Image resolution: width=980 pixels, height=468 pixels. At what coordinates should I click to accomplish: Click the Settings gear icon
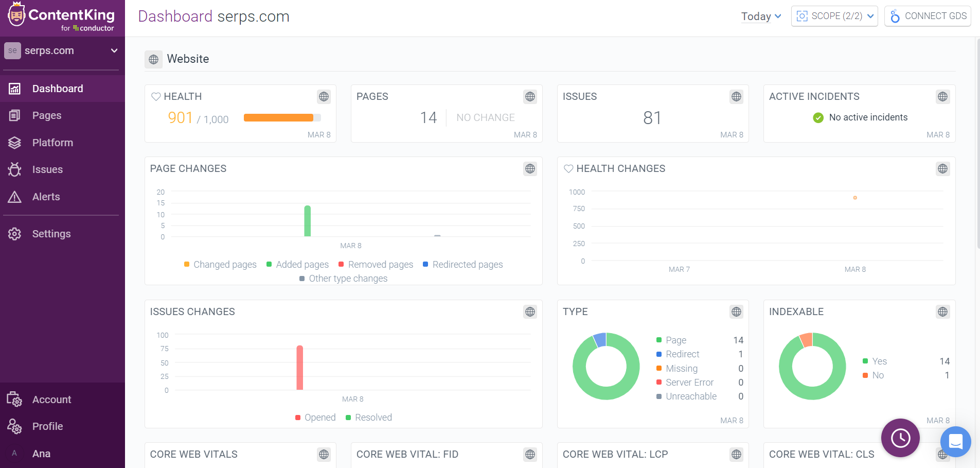[x=15, y=234]
